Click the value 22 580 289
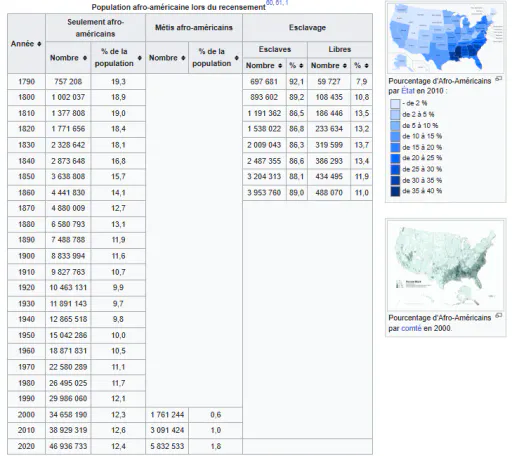This screenshot has height=456, width=512. [68, 367]
